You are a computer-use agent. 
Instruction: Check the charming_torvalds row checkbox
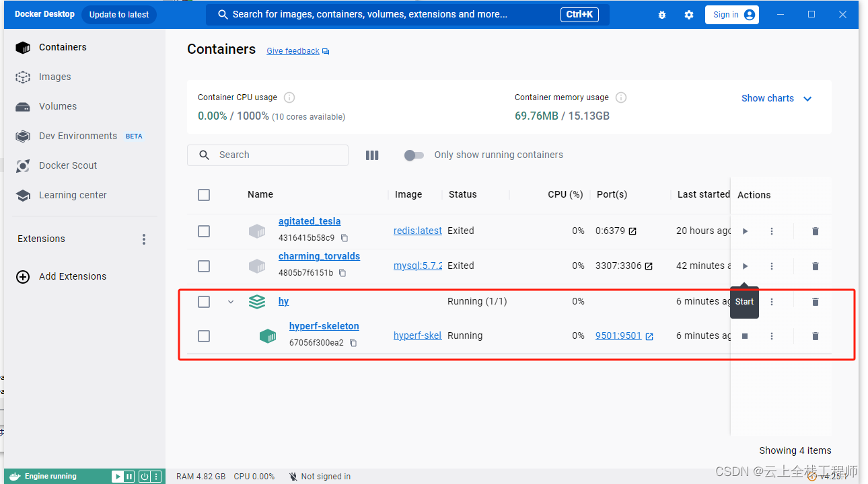[204, 266]
